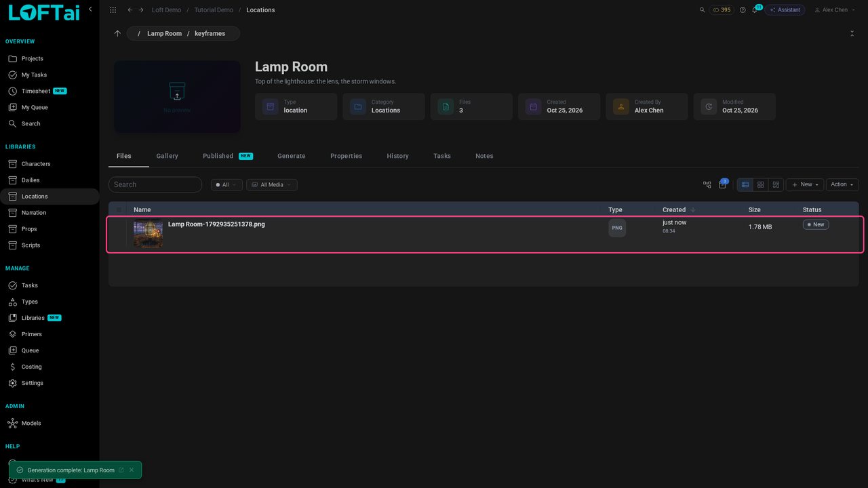The height and width of the screenshot is (488, 868).
Task: Launch the Assistant
Action: click(785, 10)
